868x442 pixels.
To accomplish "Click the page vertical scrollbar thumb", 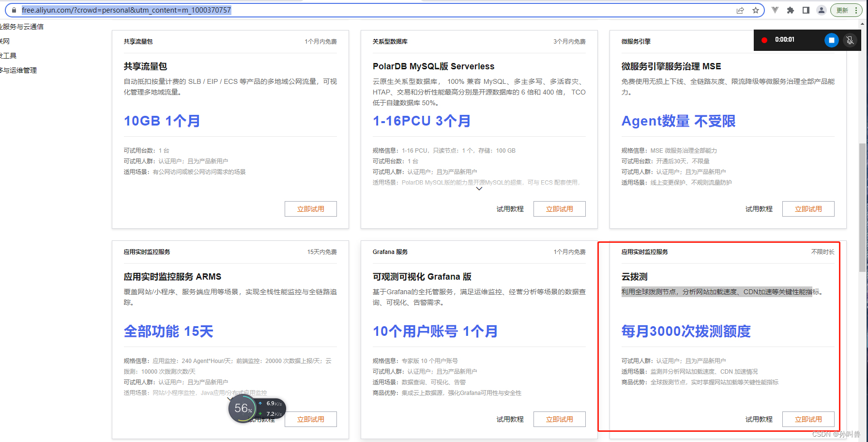I will tap(862, 207).
